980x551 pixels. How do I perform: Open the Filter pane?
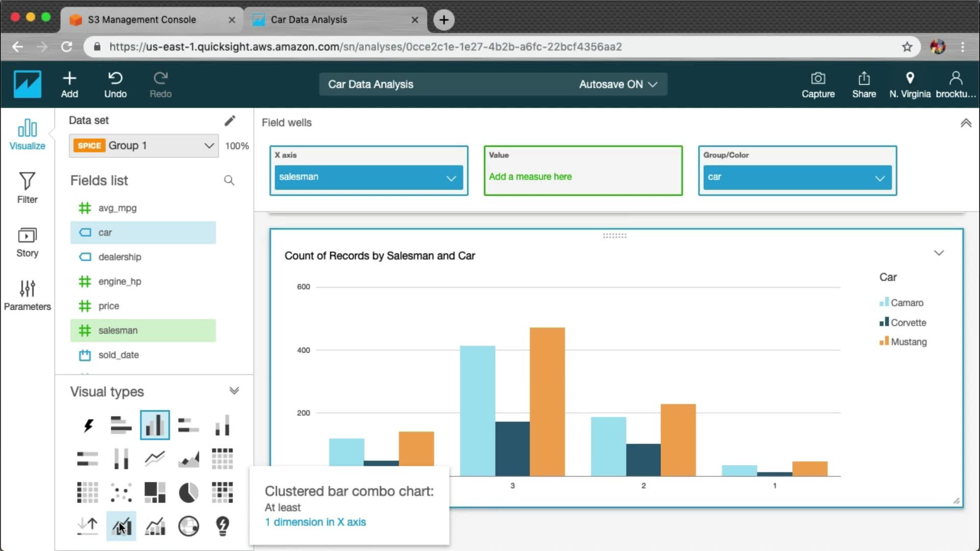27,188
